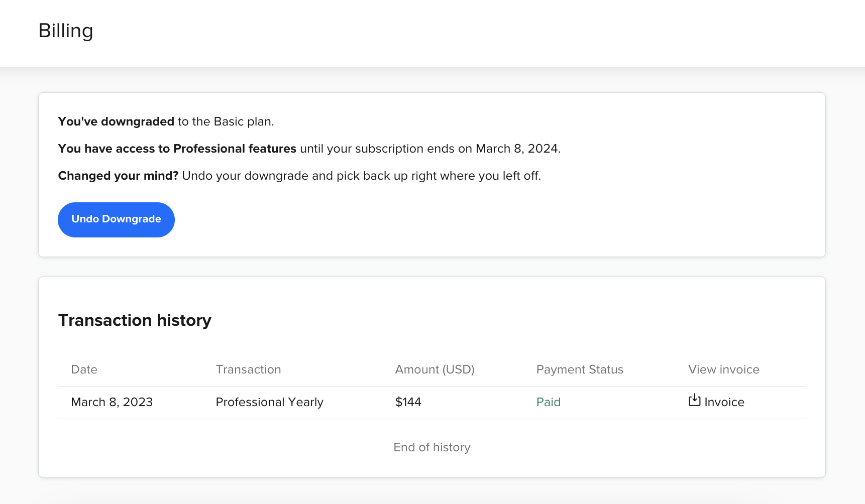Click the $144 amount value
Image resolution: width=865 pixels, height=504 pixels.
click(408, 402)
